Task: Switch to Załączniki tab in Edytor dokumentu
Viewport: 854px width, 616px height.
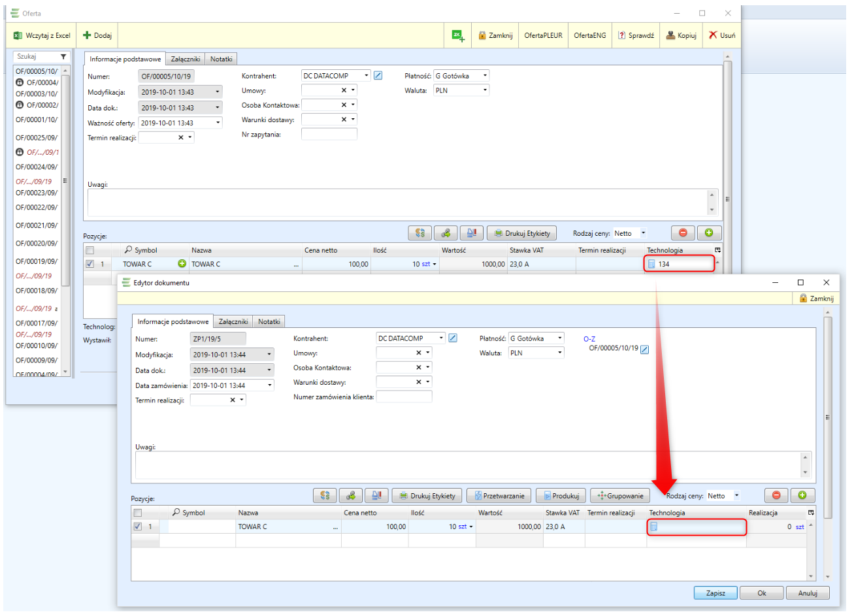Action: coord(233,321)
